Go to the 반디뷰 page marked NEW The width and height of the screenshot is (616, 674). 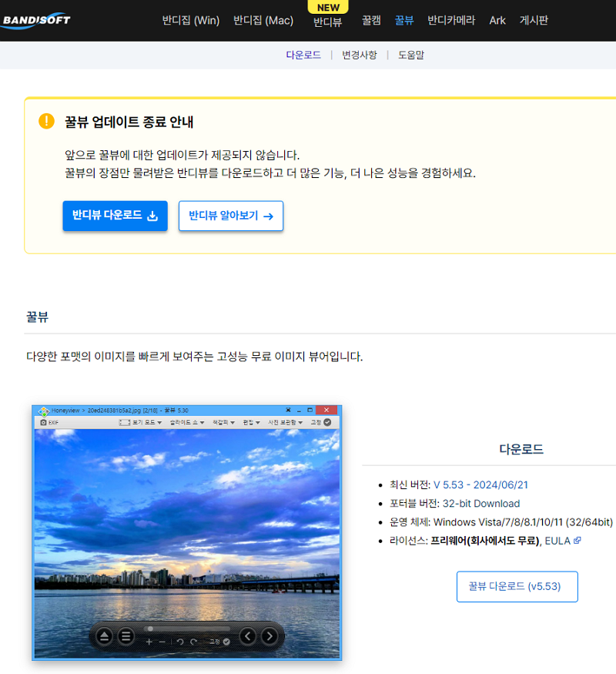coord(328,22)
